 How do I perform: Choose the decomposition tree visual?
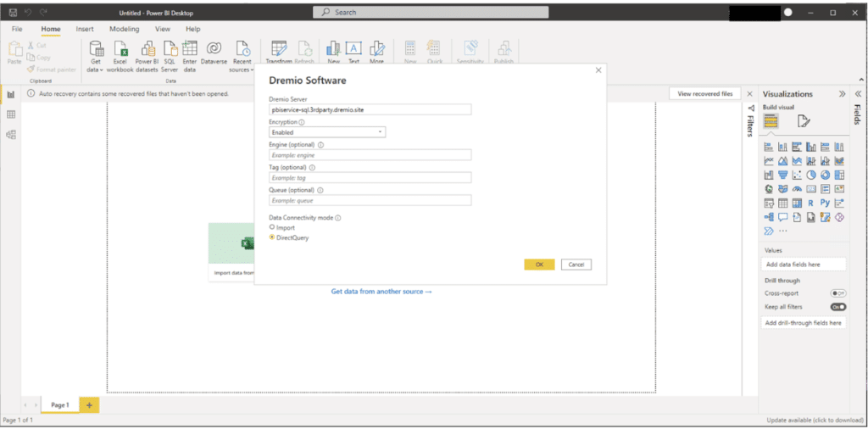click(768, 217)
